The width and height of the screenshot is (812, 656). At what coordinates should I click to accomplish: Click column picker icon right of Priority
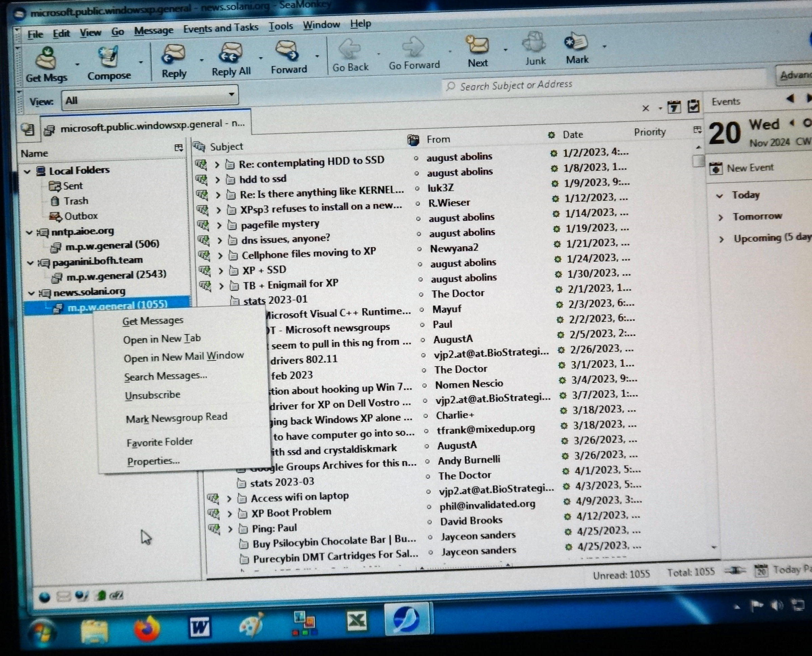point(697,130)
